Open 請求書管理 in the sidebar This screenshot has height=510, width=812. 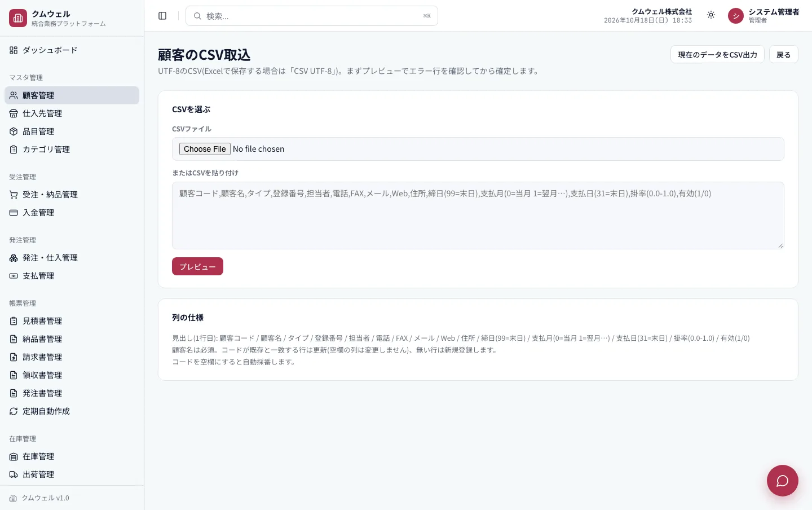click(72, 357)
